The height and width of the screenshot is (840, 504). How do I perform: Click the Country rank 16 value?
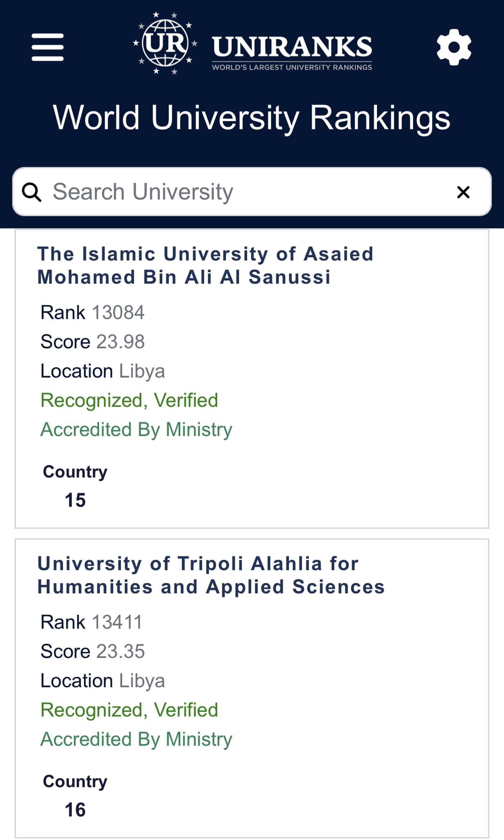[x=75, y=810]
